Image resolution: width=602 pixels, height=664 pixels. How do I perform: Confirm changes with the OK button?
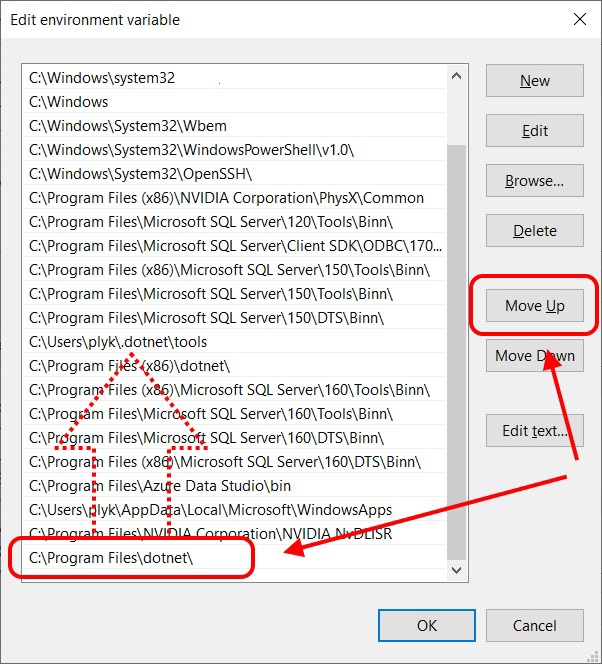[427, 625]
